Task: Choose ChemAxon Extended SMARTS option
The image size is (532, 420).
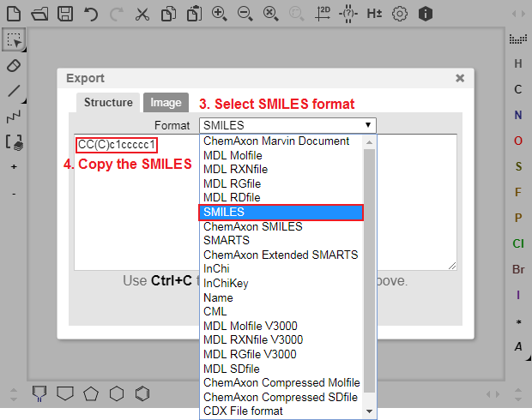Action: [x=281, y=255]
